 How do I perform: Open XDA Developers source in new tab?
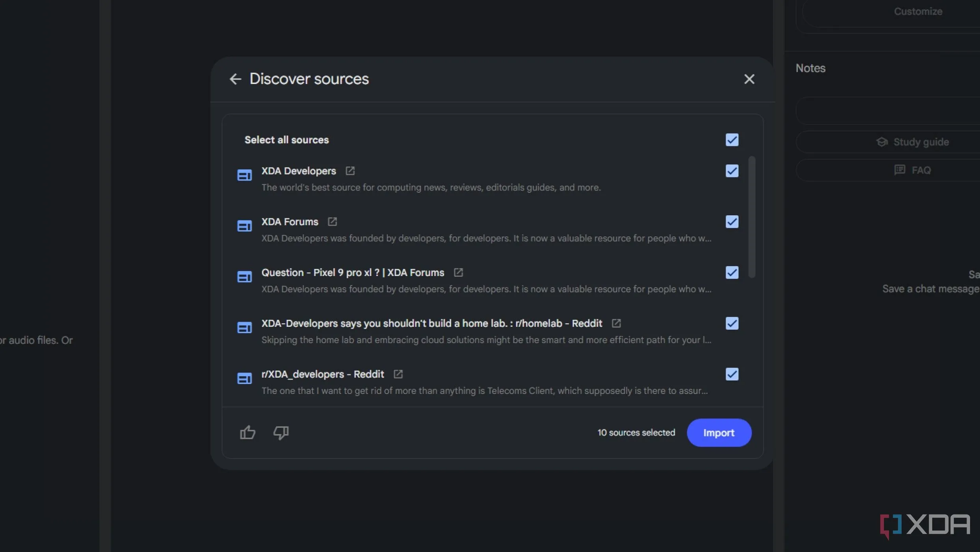pyautogui.click(x=350, y=171)
